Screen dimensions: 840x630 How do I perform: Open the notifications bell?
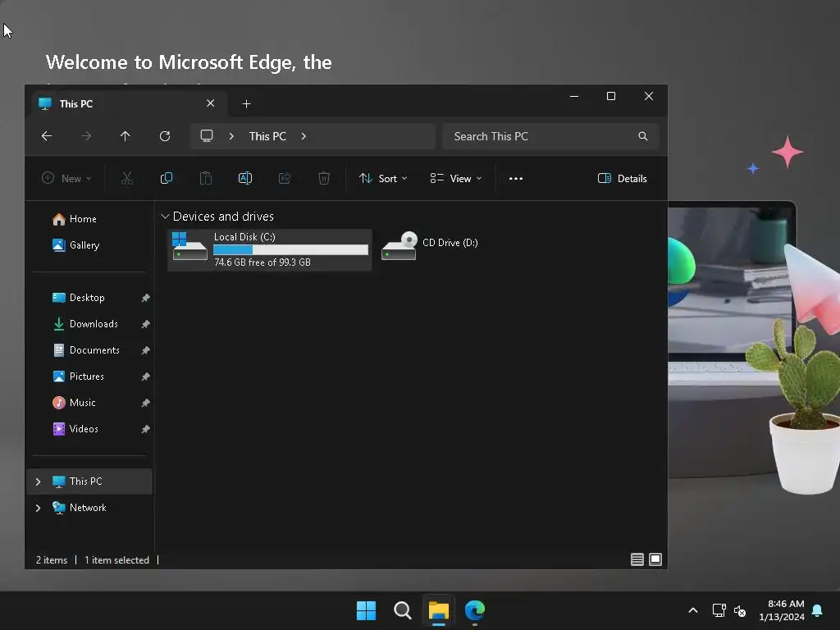click(817, 610)
